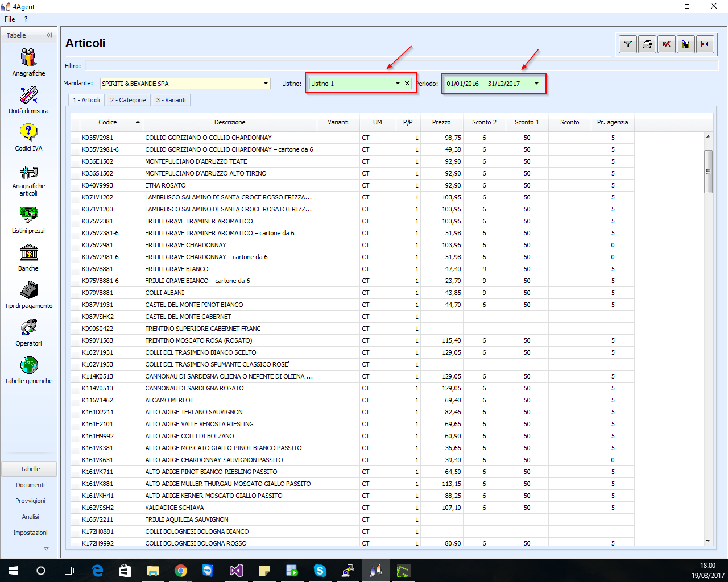Click row selector for K075V2981

tap(75, 245)
